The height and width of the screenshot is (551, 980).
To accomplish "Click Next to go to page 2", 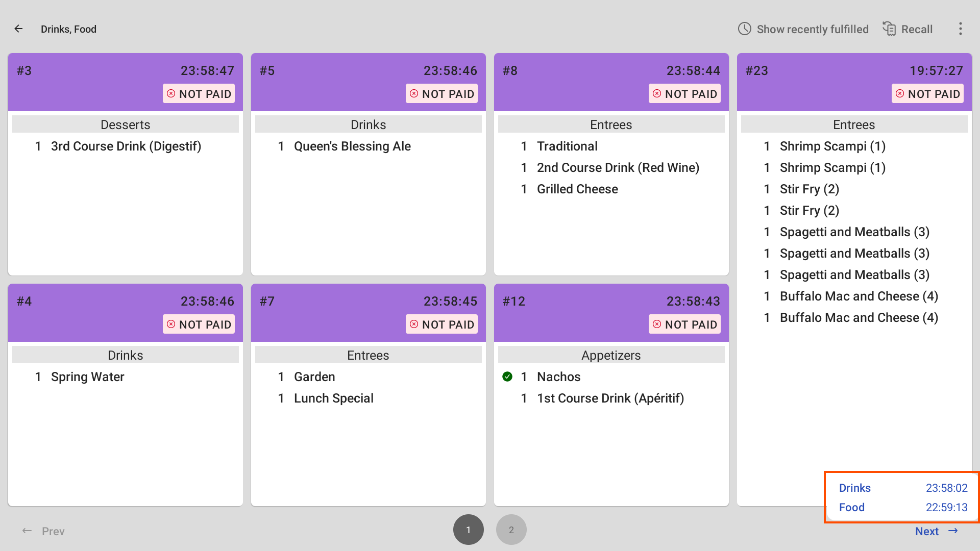I will tap(937, 531).
